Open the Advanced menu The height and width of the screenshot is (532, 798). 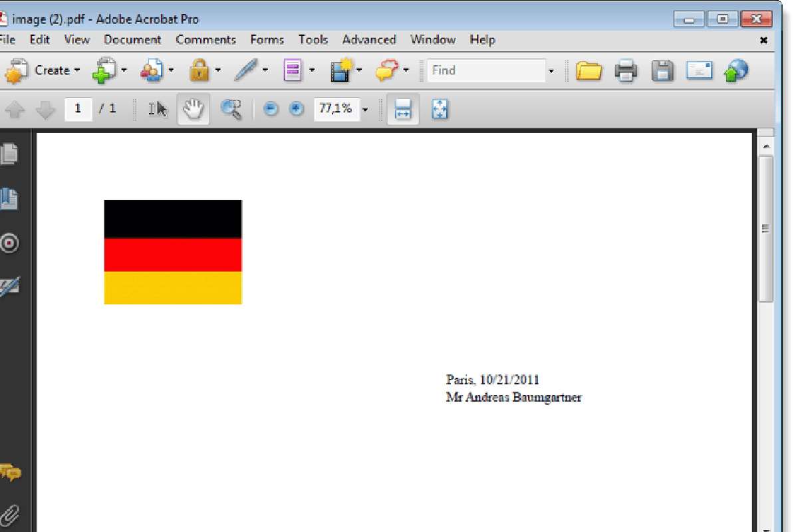click(369, 39)
